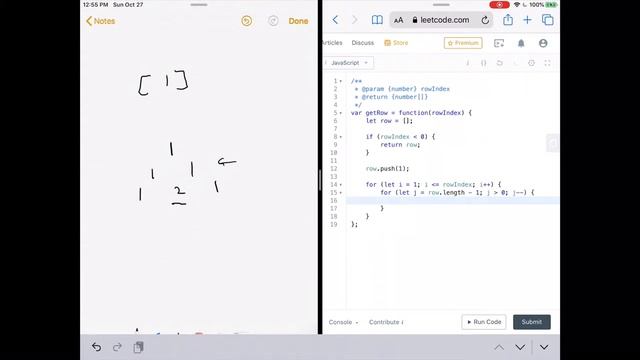Open editor settings gear icon
The height and width of the screenshot is (360, 640).
pyautogui.click(x=531, y=63)
